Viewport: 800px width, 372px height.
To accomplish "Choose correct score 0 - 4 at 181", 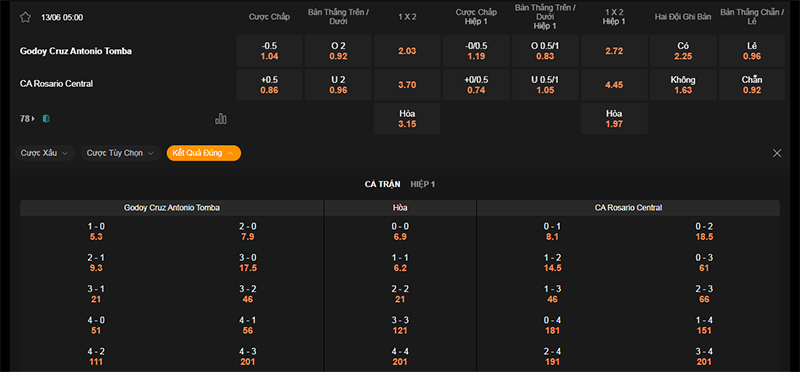I will click(x=553, y=326).
